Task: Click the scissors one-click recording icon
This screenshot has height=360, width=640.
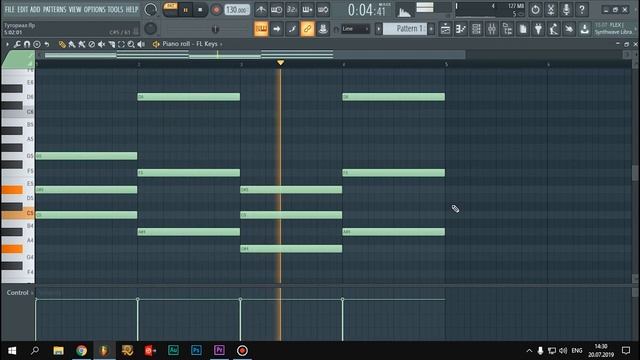Action: pos(551,9)
